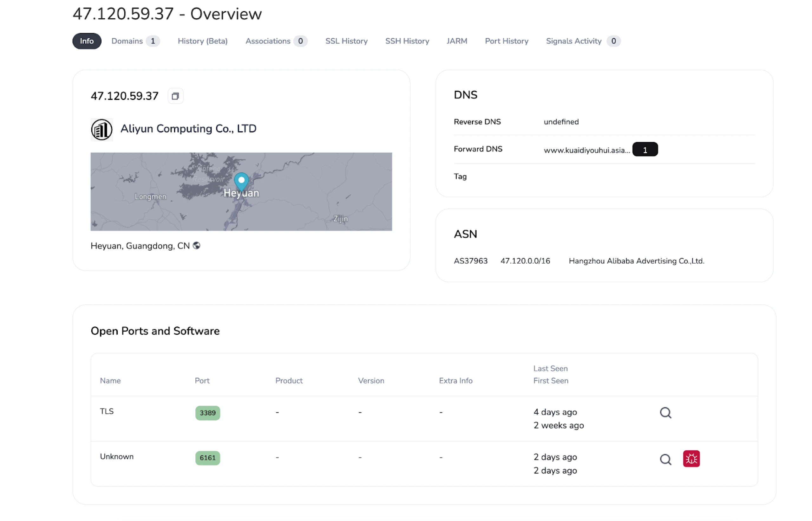The image size is (812, 521).
Task: Click the Version column header
Action: (371, 381)
